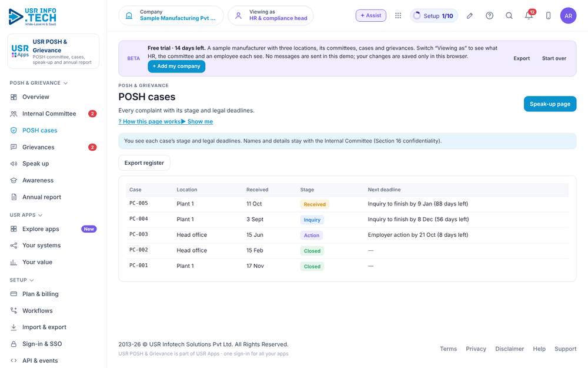The height and width of the screenshot is (368, 588).
Task: Click the Next deadline column header
Action: click(384, 190)
